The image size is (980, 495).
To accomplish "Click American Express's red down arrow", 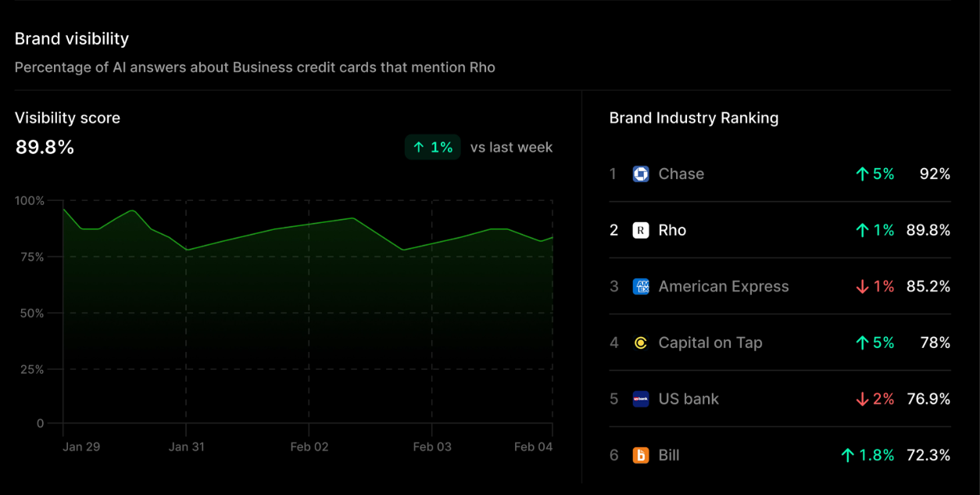I will point(862,287).
